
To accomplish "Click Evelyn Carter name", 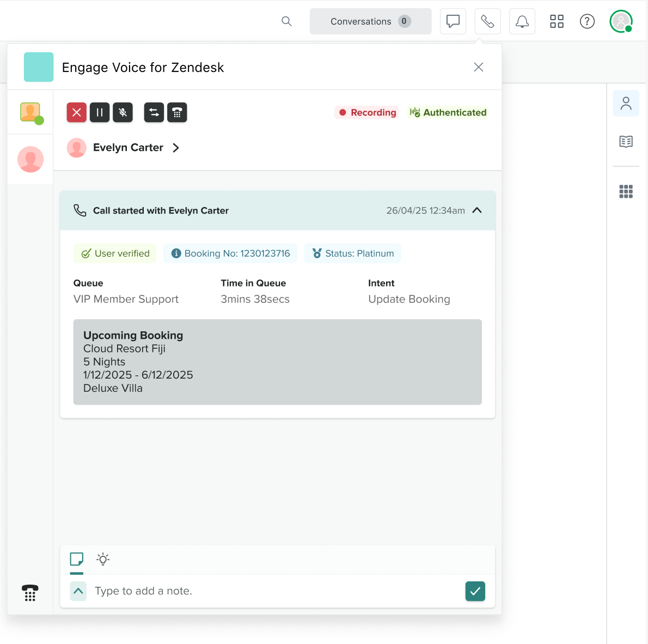I will pos(128,148).
